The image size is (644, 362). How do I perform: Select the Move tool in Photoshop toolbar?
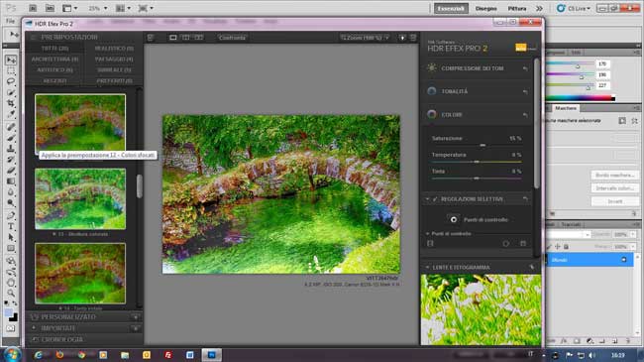[11, 60]
